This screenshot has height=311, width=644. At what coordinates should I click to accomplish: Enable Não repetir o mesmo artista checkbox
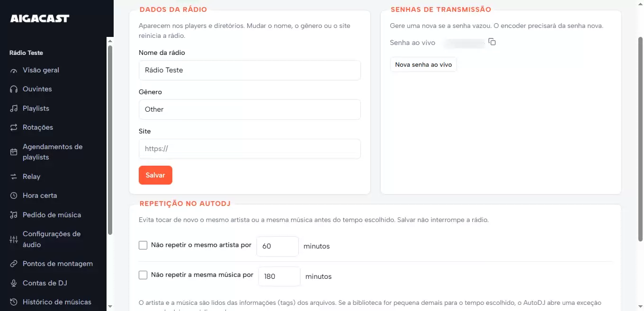pos(143,245)
